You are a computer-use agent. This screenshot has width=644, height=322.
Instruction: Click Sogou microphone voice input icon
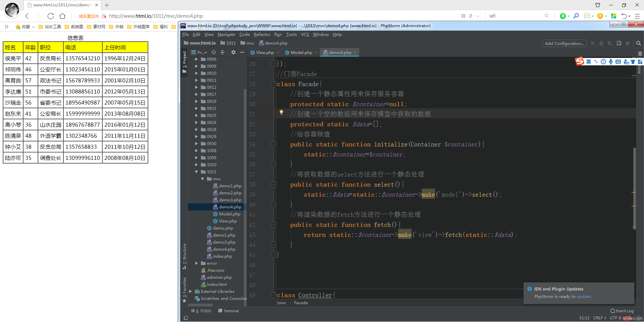click(611, 62)
